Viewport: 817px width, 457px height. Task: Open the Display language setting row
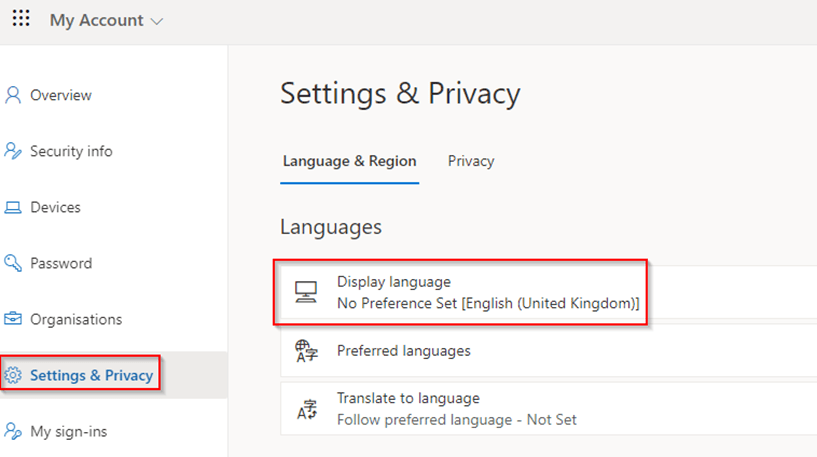coord(488,292)
